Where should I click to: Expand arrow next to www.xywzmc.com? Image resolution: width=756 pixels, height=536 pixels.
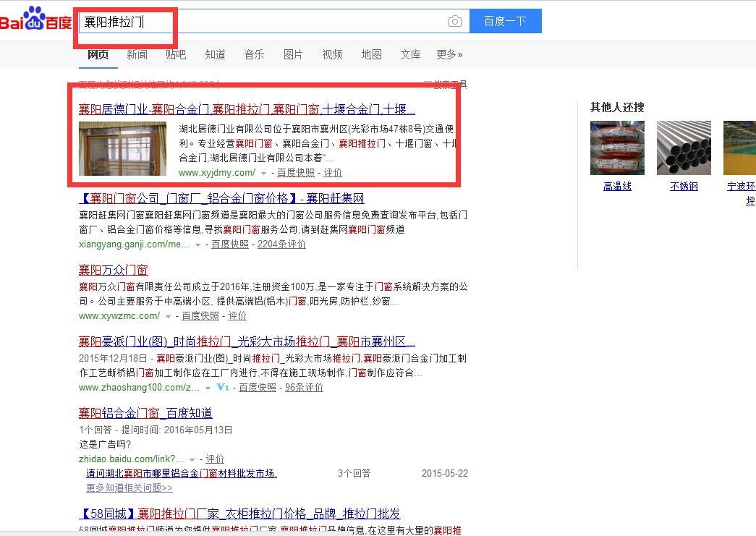[x=169, y=317]
